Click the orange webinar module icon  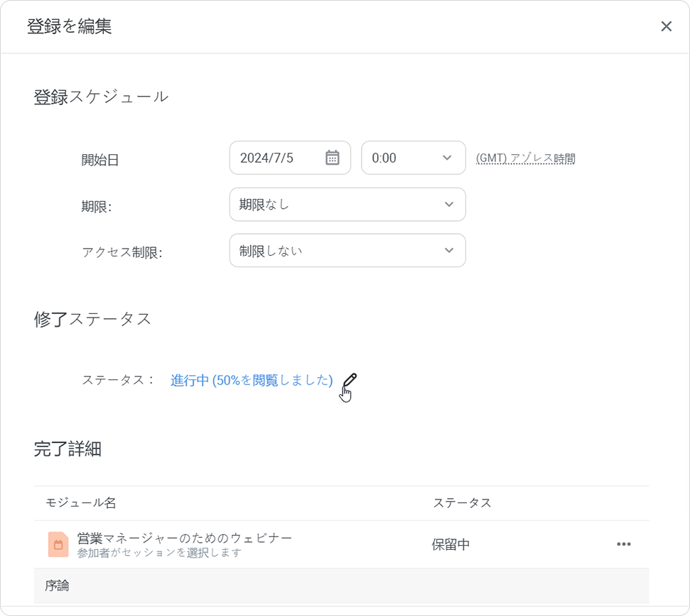click(58, 544)
